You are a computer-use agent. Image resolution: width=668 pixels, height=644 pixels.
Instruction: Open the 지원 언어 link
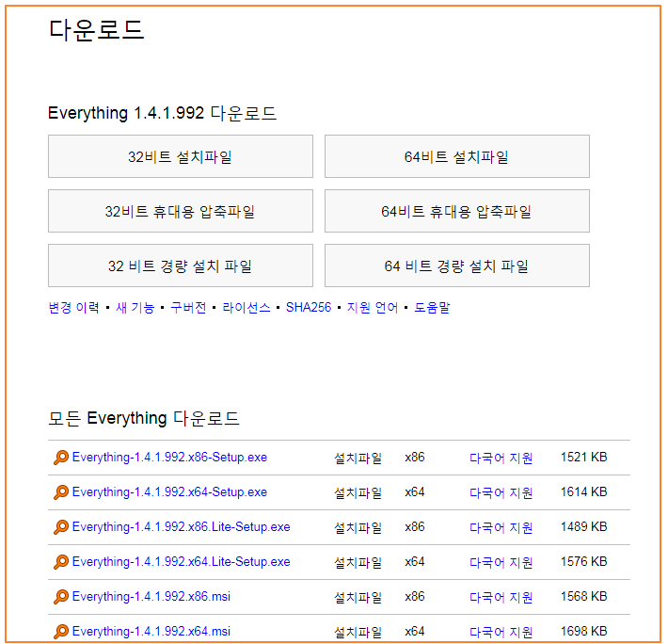pyautogui.click(x=373, y=307)
